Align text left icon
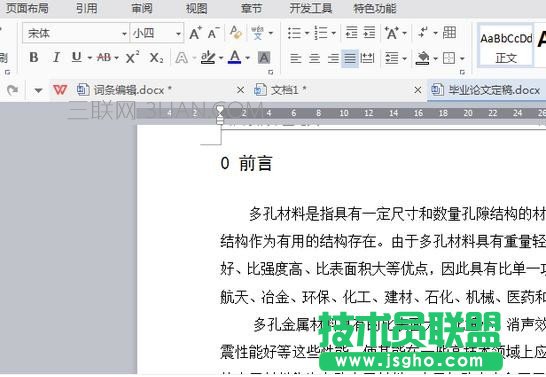 (295, 58)
